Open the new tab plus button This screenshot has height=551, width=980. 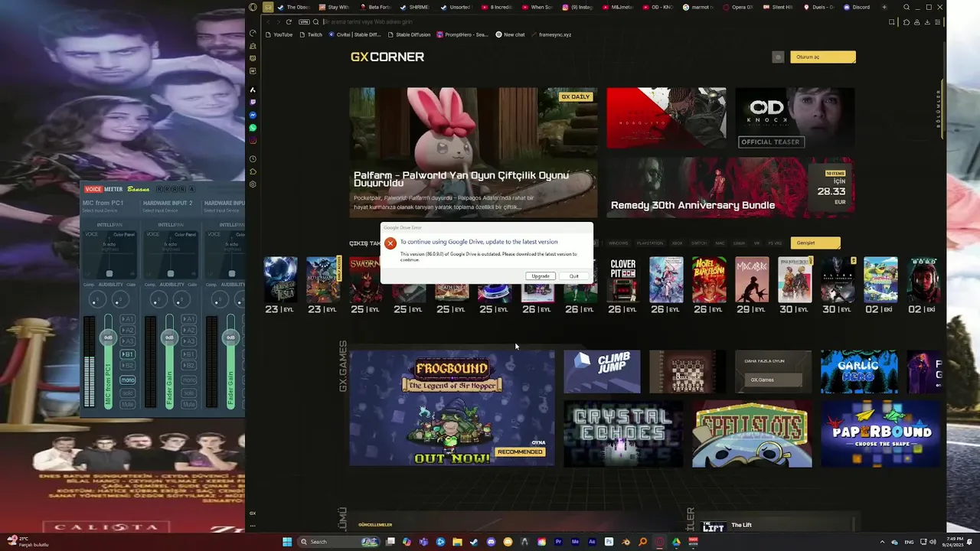coord(884,7)
